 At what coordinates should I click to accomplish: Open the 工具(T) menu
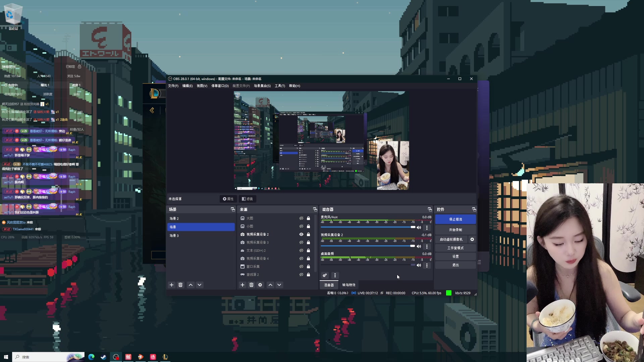click(x=280, y=86)
